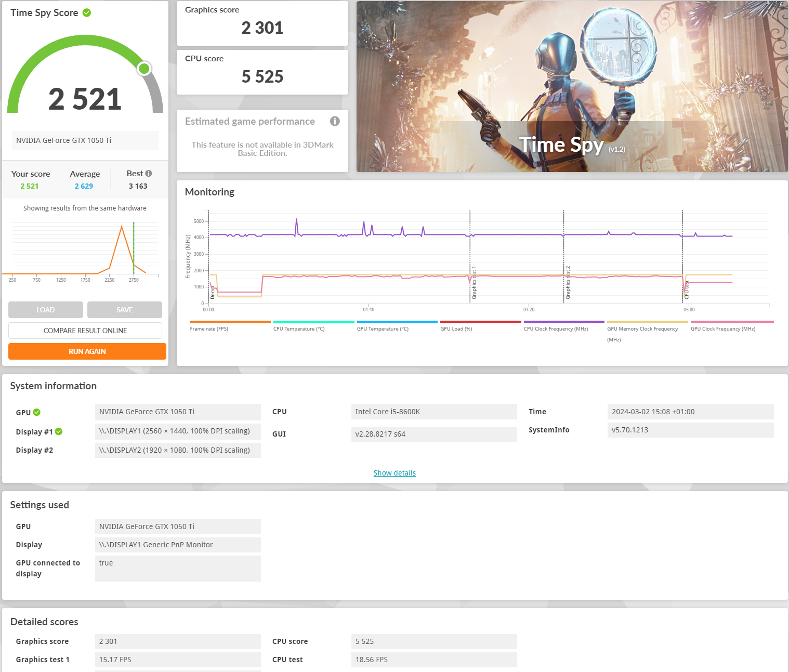Click SystemInfo version v5.70.1213

690,430
